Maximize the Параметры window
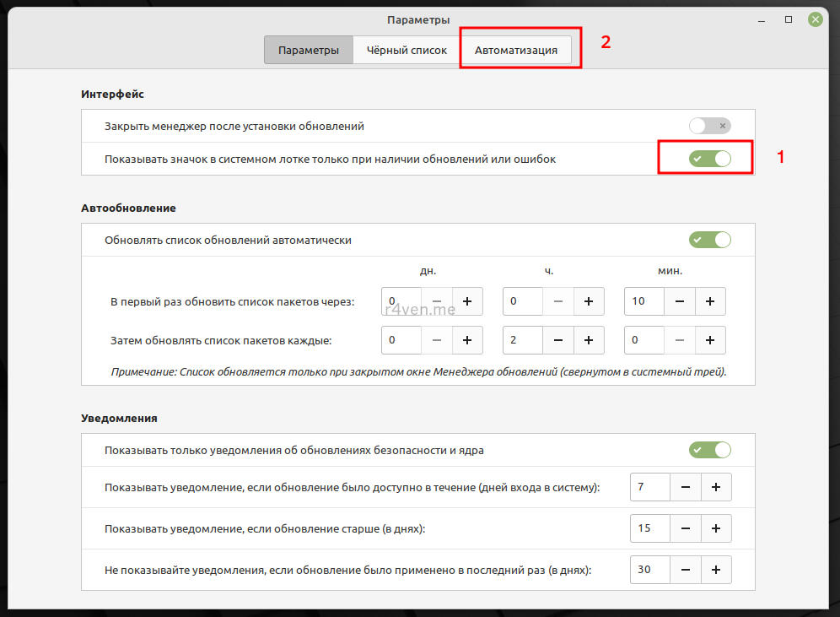 789,19
